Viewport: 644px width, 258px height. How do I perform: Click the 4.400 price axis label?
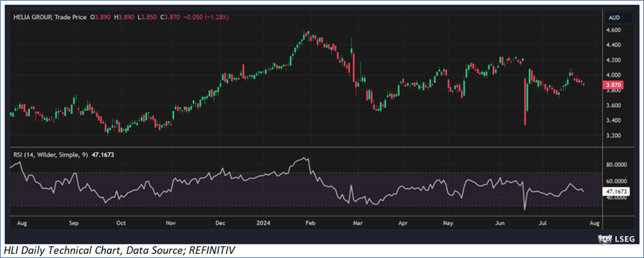[614, 44]
